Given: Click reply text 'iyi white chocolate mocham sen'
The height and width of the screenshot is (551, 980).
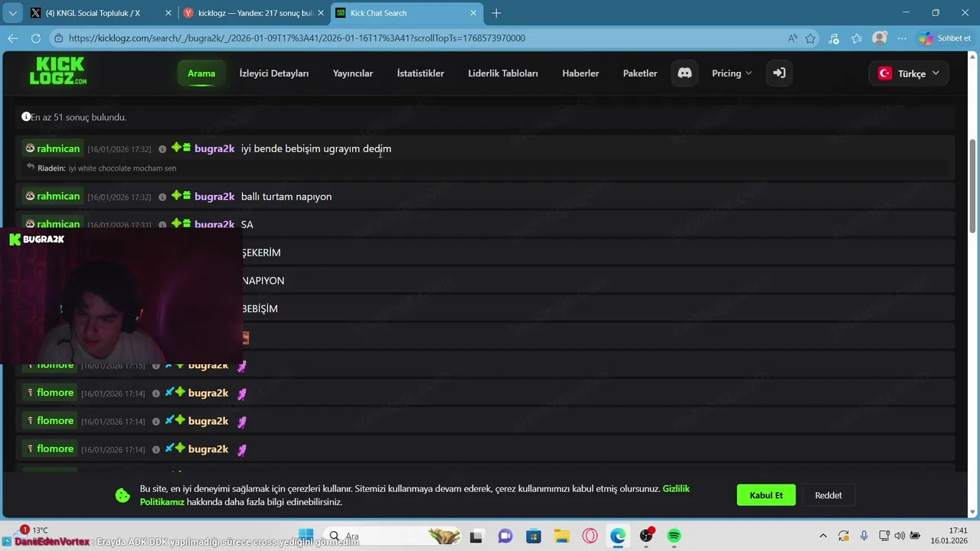Looking at the screenshot, I should (x=122, y=168).
